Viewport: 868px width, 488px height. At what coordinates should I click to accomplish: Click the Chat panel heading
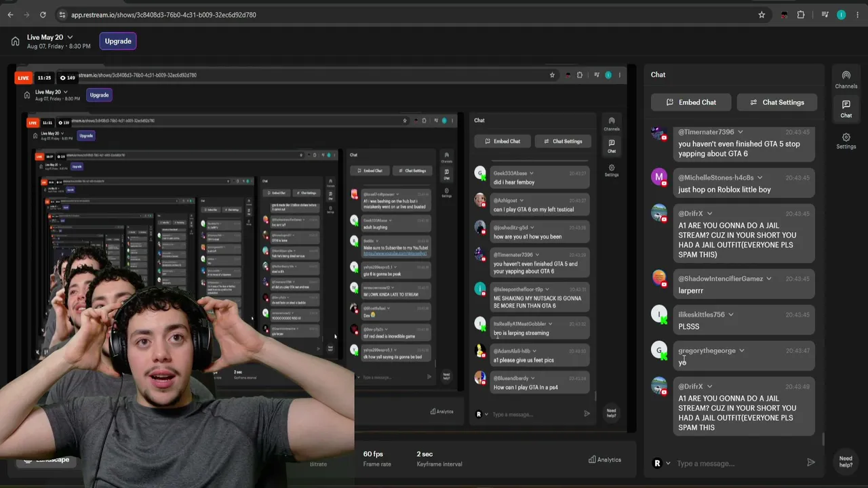pyautogui.click(x=658, y=75)
